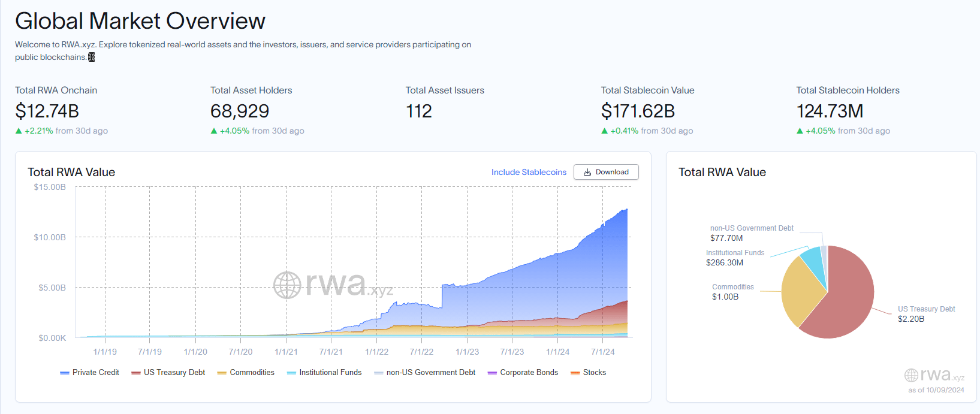Click the rwa.xyz logo under pie chart

pyautogui.click(x=934, y=375)
